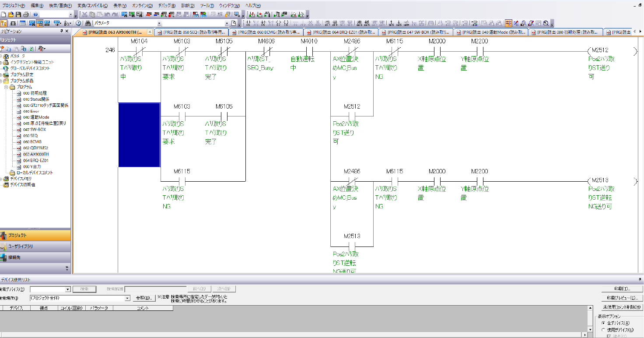Open the 検索場所 dropdown list
The height and width of the screenshot is (338, 644).
tap(127, 298)
